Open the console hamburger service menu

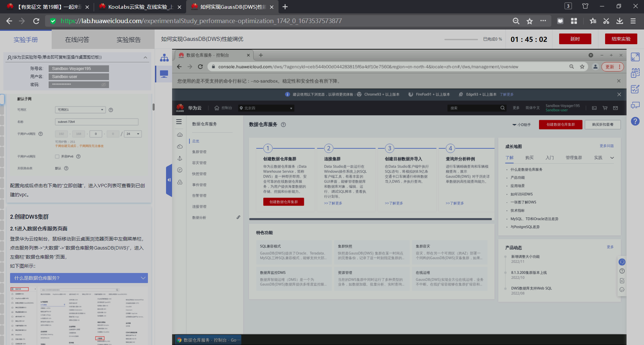click(x=179, y=122)
